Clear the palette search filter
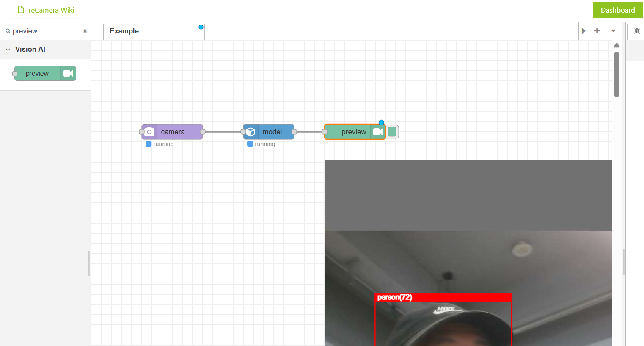Viewport: 644px width, 346px height. (85, 31)
